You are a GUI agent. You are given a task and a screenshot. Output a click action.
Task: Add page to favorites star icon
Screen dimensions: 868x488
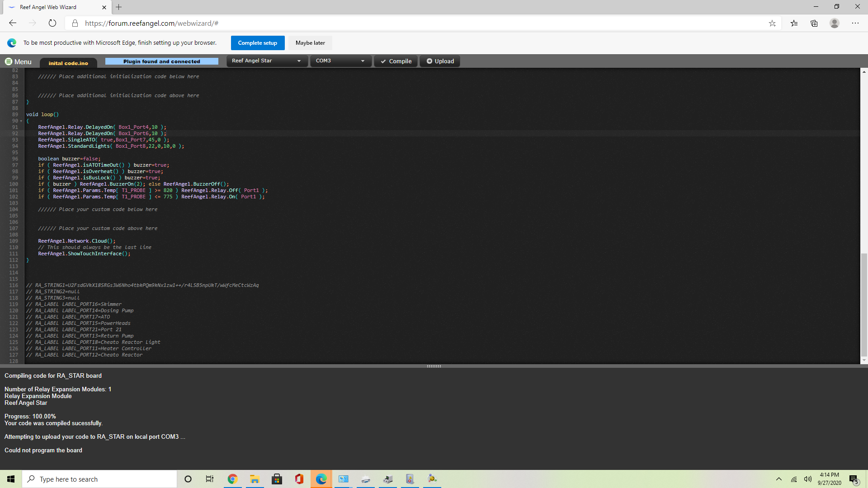[772, 23]
